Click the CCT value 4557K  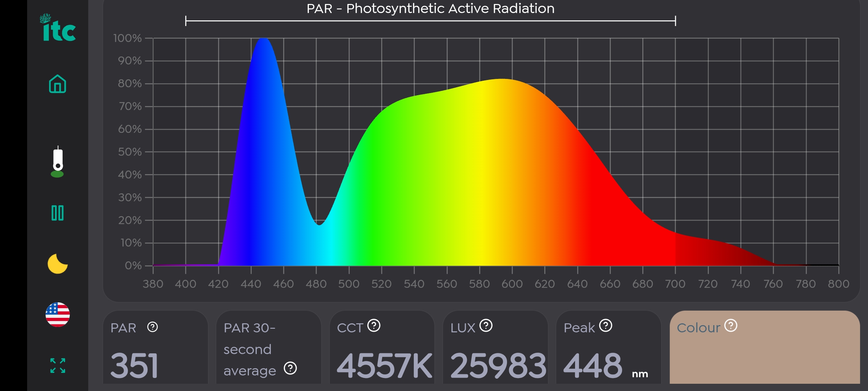[x=384, y=366]
